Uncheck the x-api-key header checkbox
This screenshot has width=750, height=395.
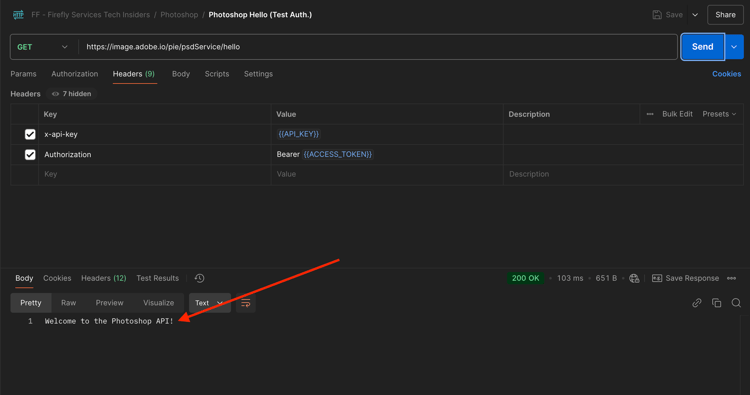click(x=30, y=134)
